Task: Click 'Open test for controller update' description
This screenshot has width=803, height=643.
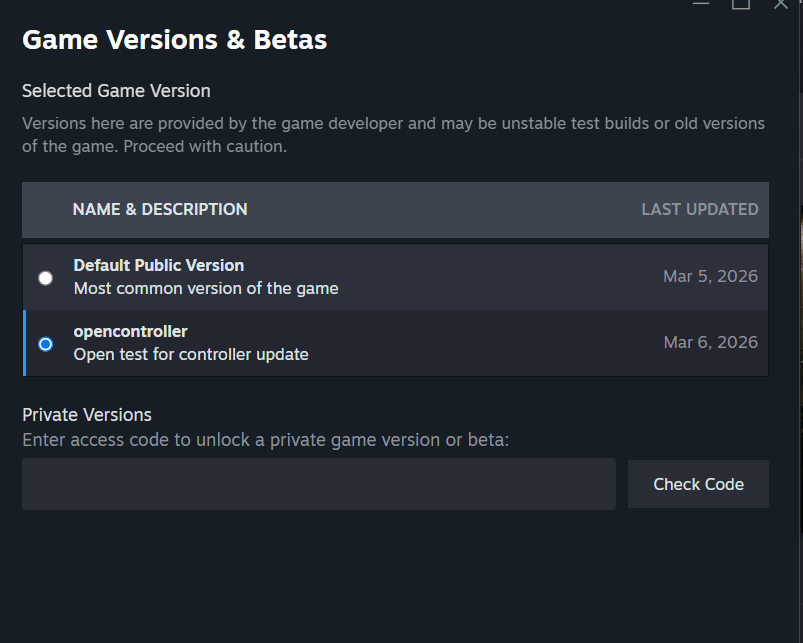Action: click(x=191, y=355)
